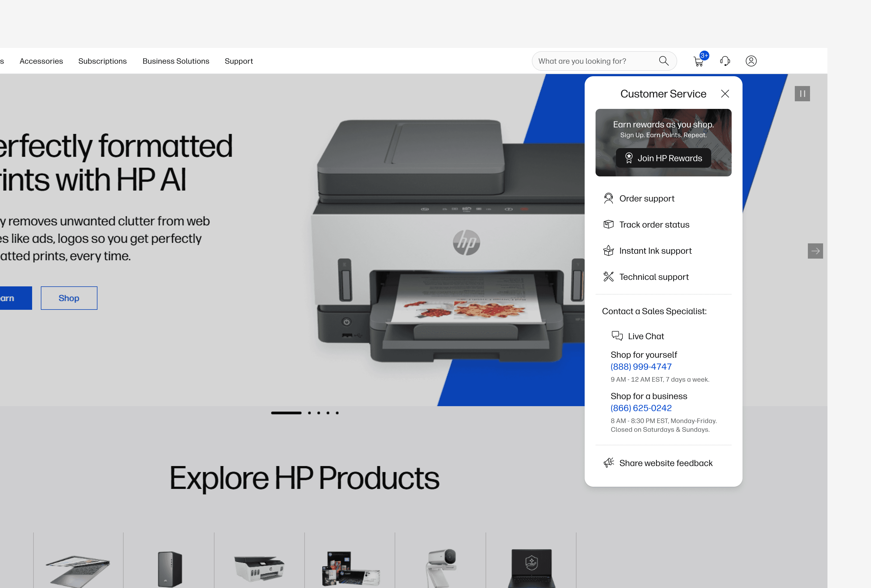Open the user account icon
Viewport: 871px width, 588px height.
(x=751, y=61)
